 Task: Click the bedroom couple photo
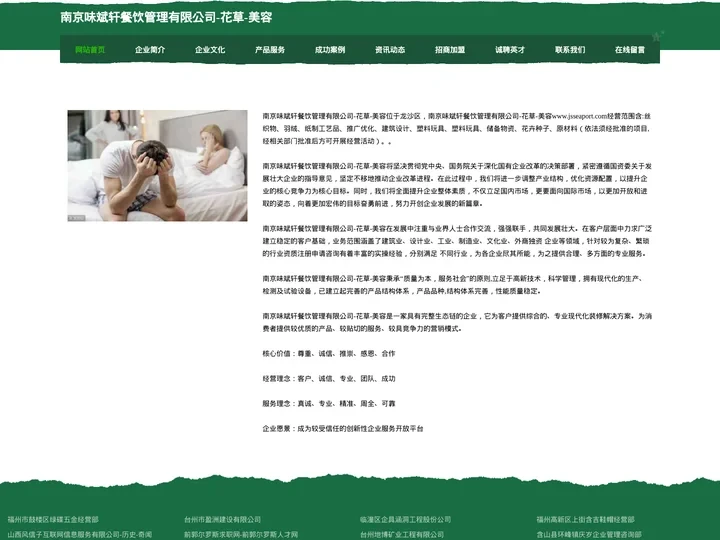[158, 165]
